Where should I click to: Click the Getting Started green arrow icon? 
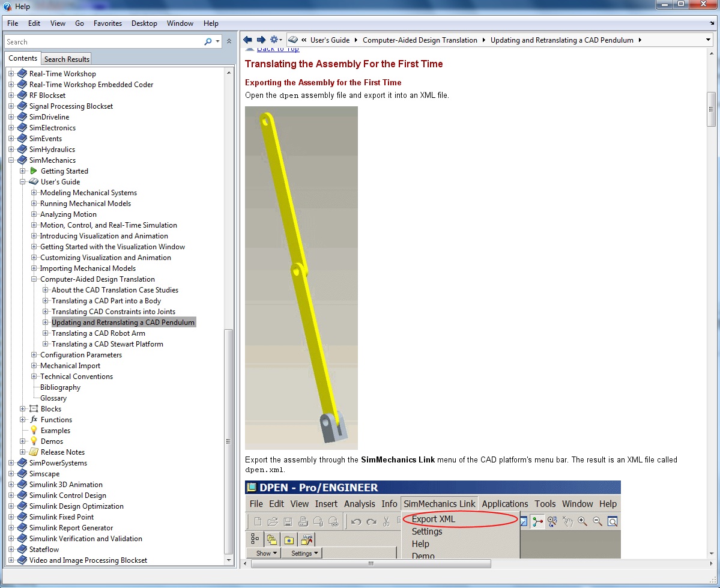[x=34, y=171]
